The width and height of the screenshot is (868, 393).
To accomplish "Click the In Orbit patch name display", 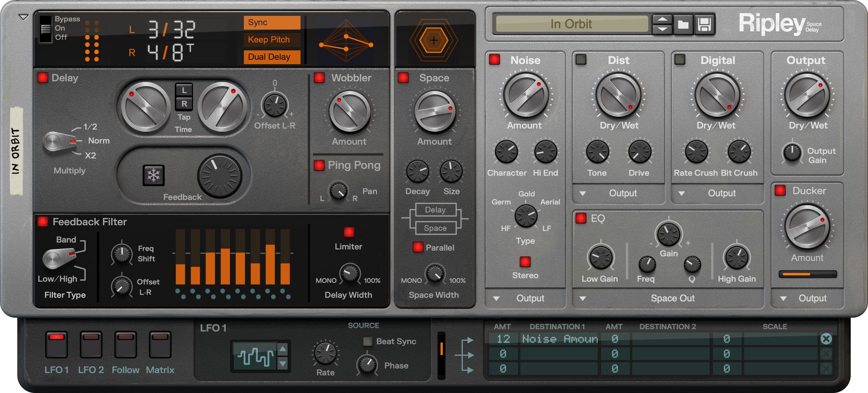I will pyautogui.click(x=571, y=24).
